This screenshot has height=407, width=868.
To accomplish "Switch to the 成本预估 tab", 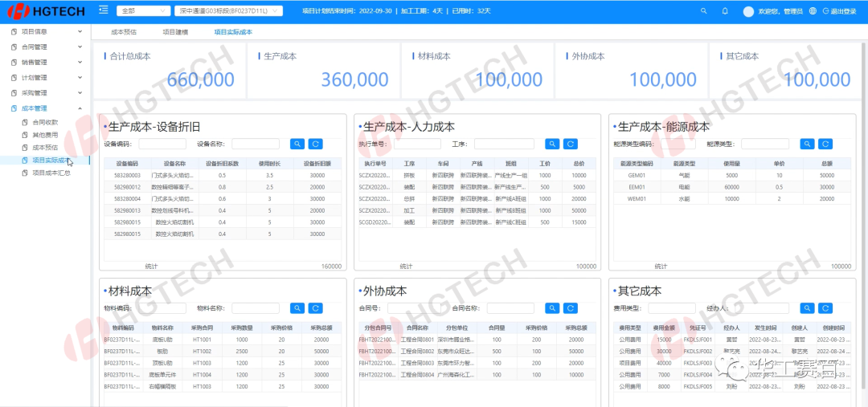I will point(123,32).
